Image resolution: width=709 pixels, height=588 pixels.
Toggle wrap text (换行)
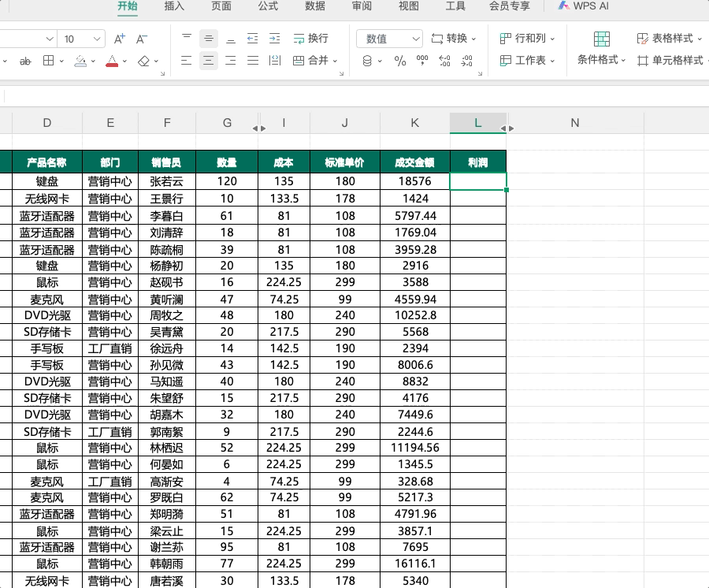[x=310, y=39]
